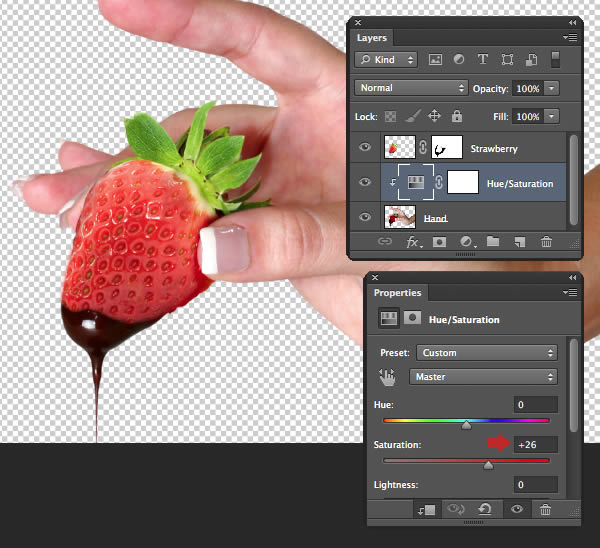Screen dimensions: 600x548
Task: Click the Properties panel scrollbar
Action: click(x=573, y=385)
